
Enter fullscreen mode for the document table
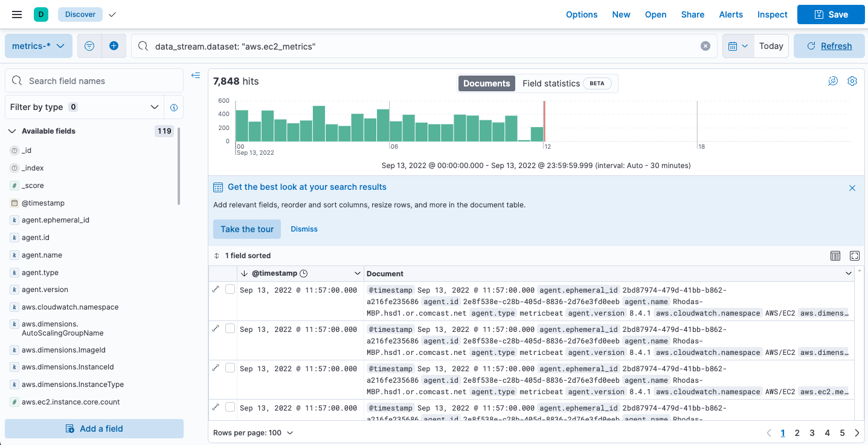pyautogui.click(x=854, y=255)
